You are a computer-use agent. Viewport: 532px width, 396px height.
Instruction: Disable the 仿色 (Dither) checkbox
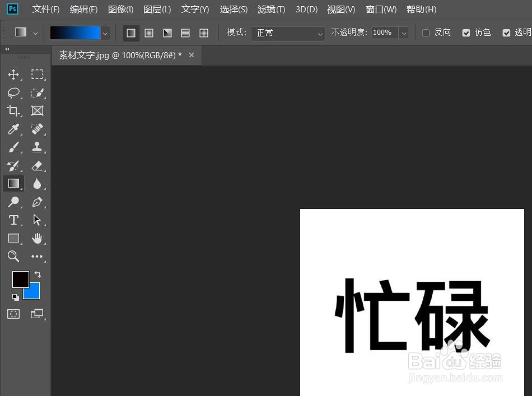coord(466,32)
